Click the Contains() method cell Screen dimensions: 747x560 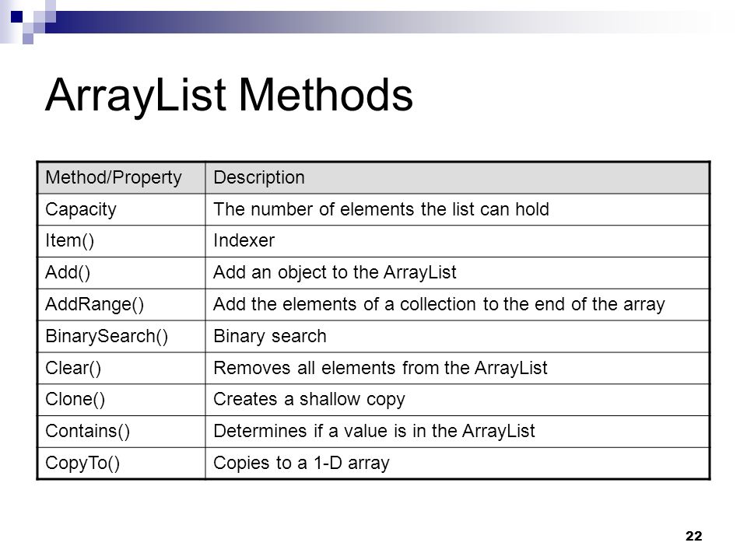[121, 432]
